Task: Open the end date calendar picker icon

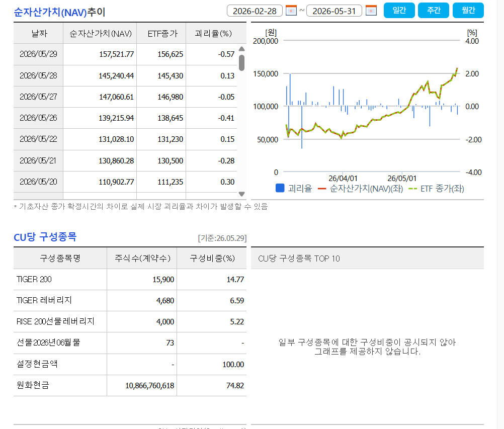Action: (x=371, y=11)
